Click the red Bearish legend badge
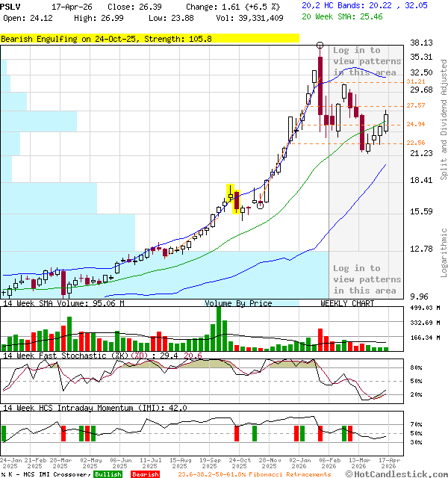 (x=145, y=474)
